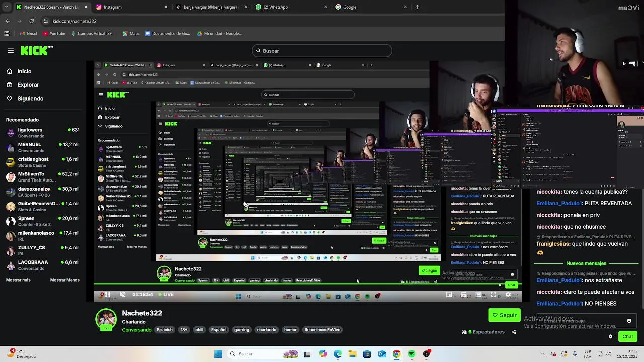Click the browser back arrow

pyautogui.click(x=7, y=21)
